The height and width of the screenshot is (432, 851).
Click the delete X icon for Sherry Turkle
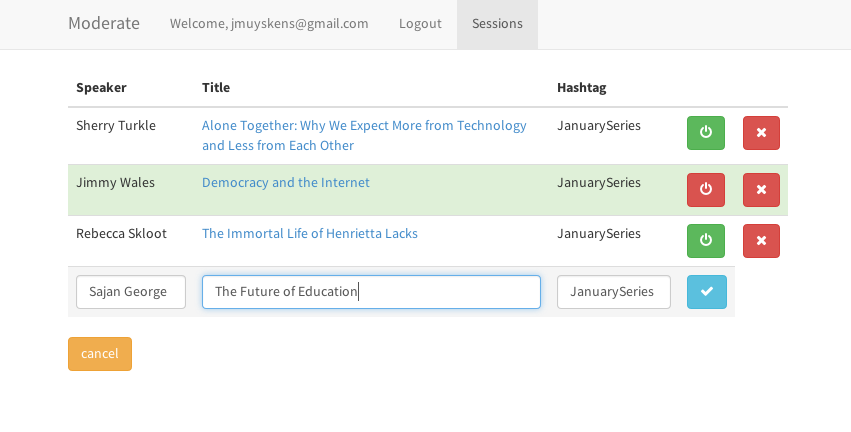click(761, 133)
